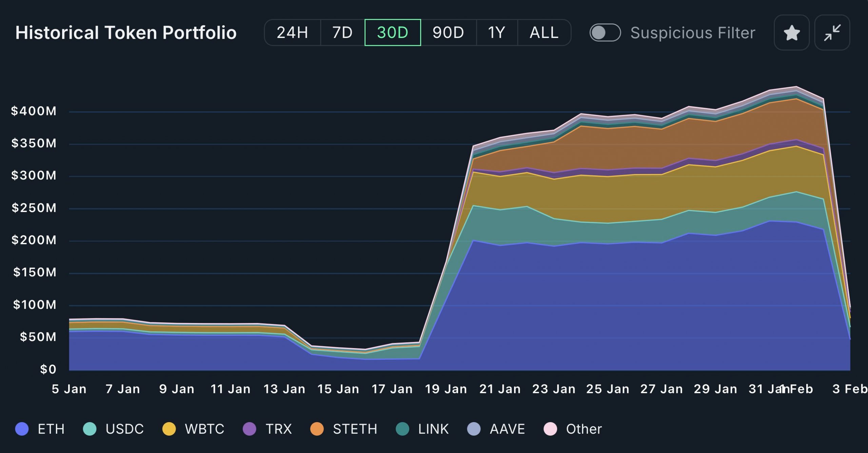This screenshot has height=453, width=868.
Task: Switch to 1Y time range
Action: pyautogui.click(x=497, y=33)
